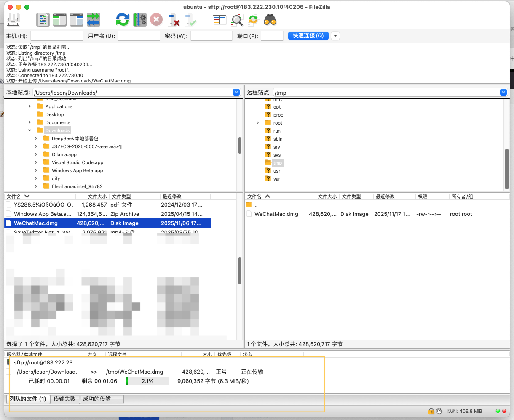Search files with the binoculars icon
The width and height of the screenshot is (514, 420).
coord(270,19)
